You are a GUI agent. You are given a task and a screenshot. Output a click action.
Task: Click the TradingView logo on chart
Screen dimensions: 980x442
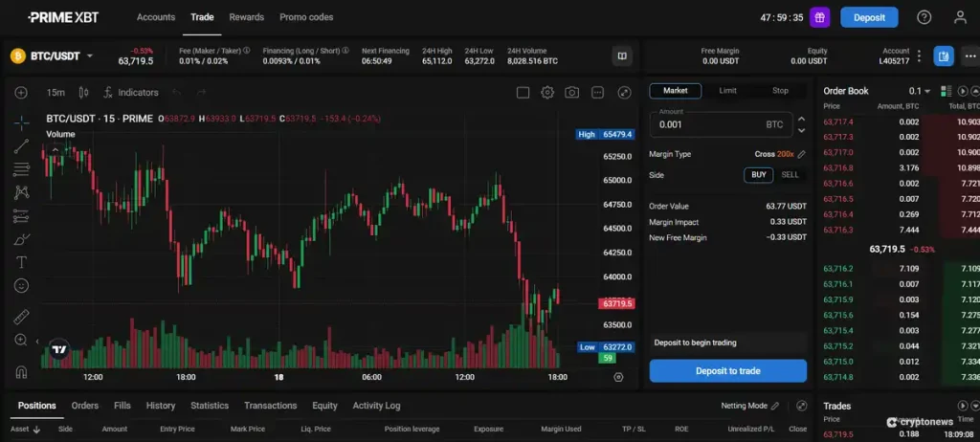tap(59, 349)
